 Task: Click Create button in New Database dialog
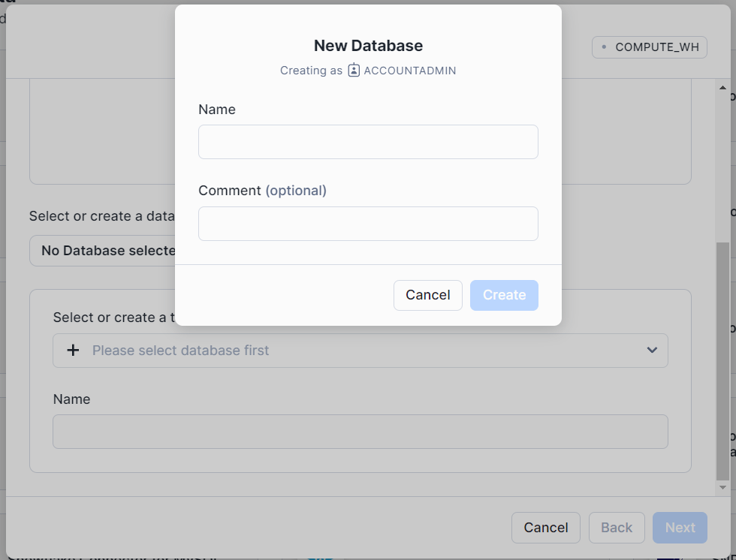coord(504,295)
